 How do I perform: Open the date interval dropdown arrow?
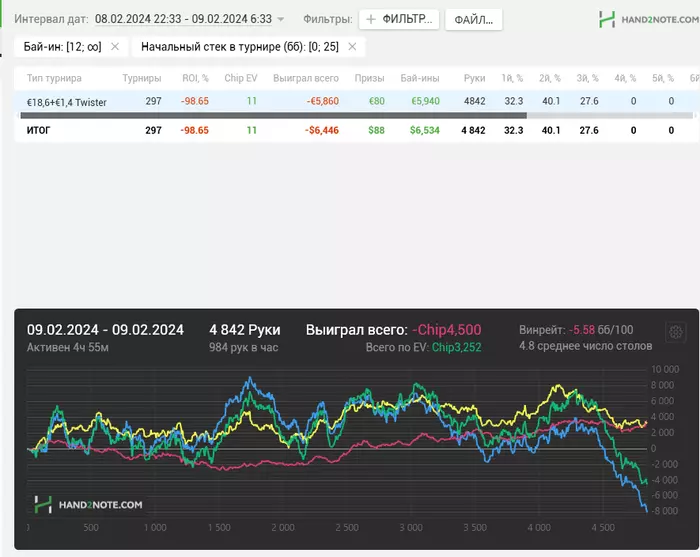click(281, 19)
